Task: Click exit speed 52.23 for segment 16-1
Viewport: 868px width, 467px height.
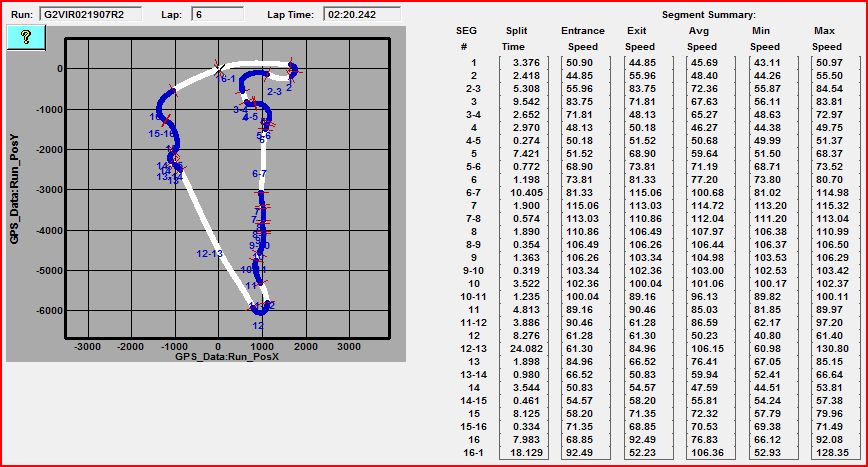Action: coord(642,453)
